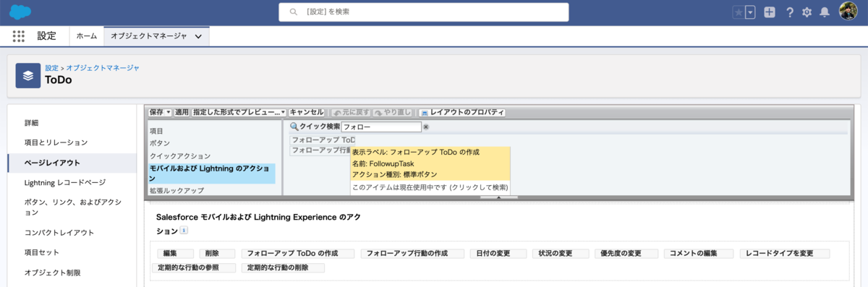Open the 保存 button dropdown arrow
The width and height of the screenshot is (868, 287).
[169, 113]
